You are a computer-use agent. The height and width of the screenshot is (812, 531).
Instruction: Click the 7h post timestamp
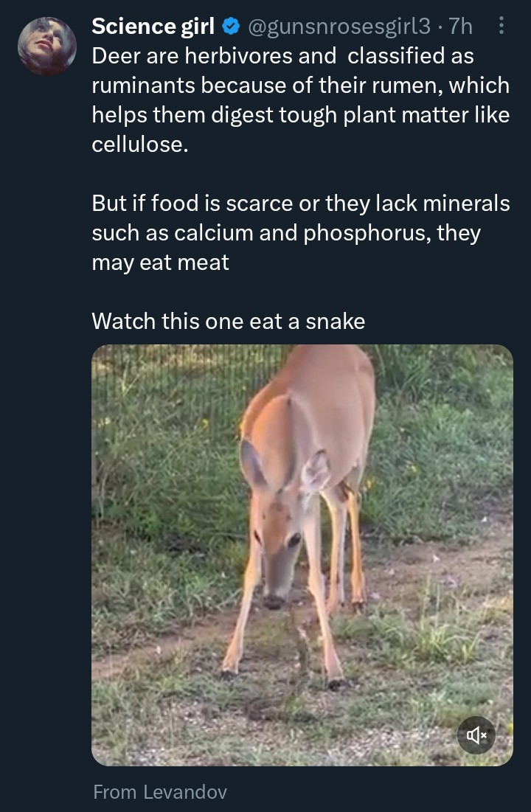460,27
